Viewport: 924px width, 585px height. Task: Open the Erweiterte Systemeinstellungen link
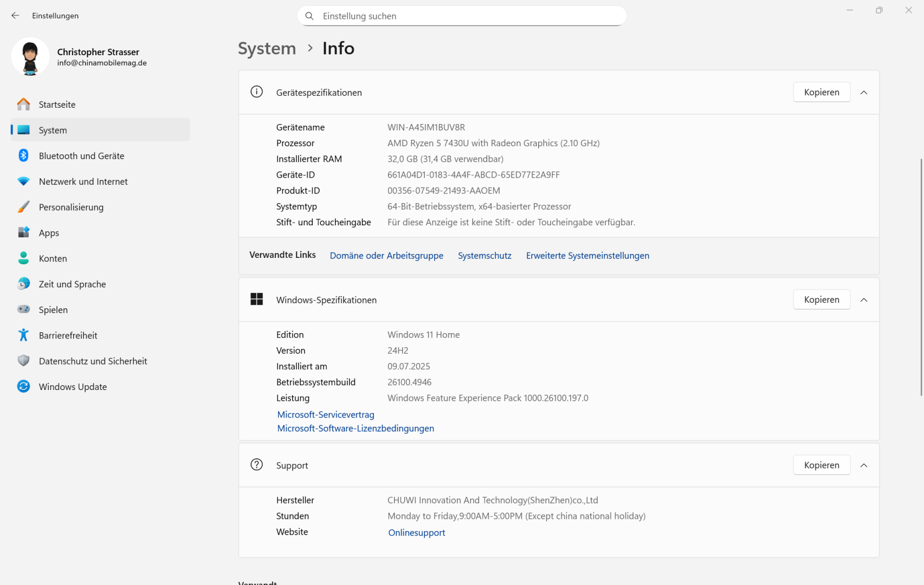coord(587,256)
